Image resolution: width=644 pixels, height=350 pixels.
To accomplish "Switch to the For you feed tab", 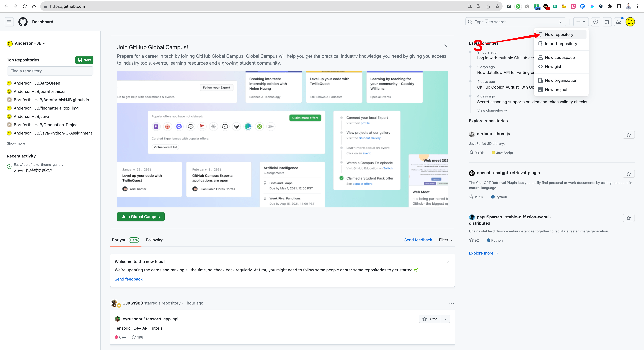I will [125, 240].
